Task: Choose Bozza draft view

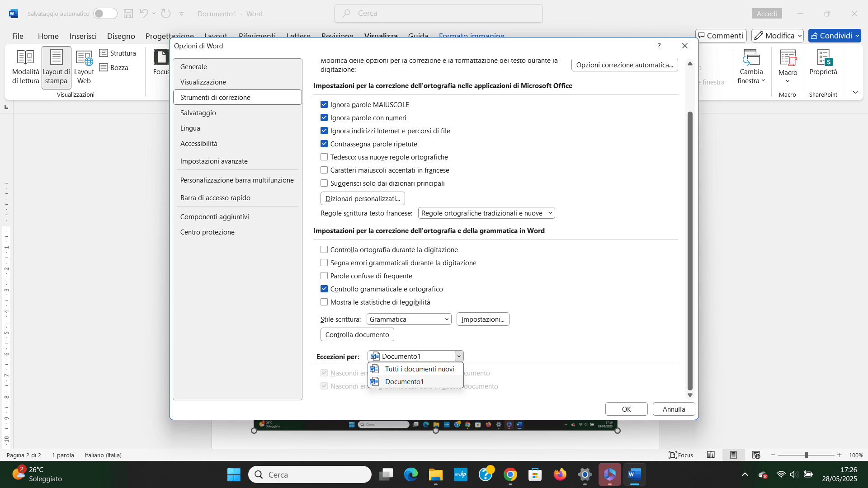Action: click(114, 67)
